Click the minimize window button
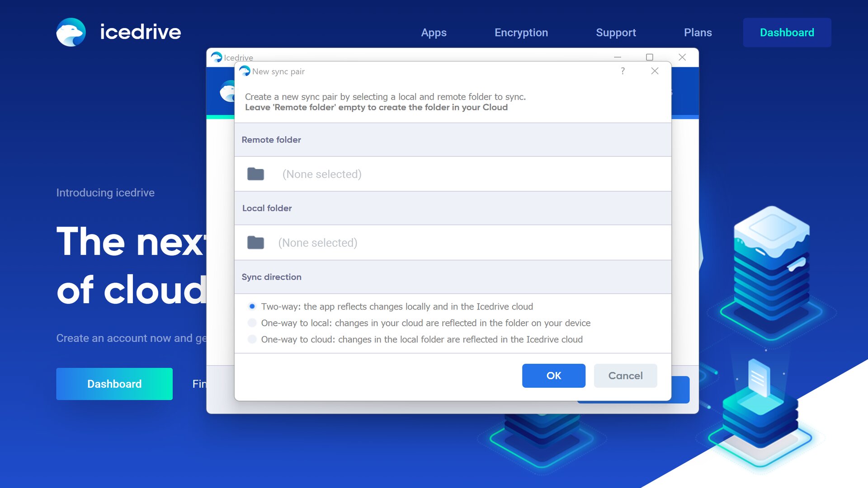Viewport: 868px width, 488px height. click(618, 57)
